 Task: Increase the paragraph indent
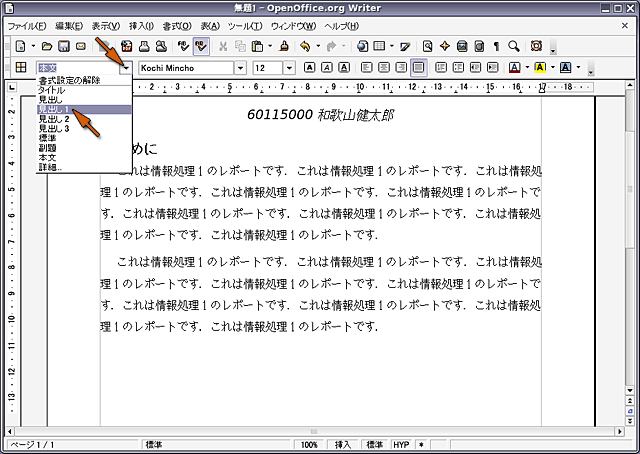tap(493, 67)
